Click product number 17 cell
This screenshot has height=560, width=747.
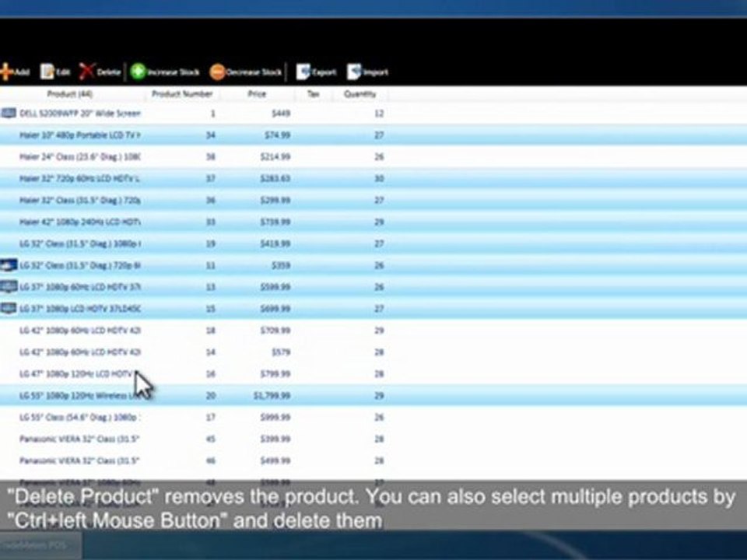(211, 417)
